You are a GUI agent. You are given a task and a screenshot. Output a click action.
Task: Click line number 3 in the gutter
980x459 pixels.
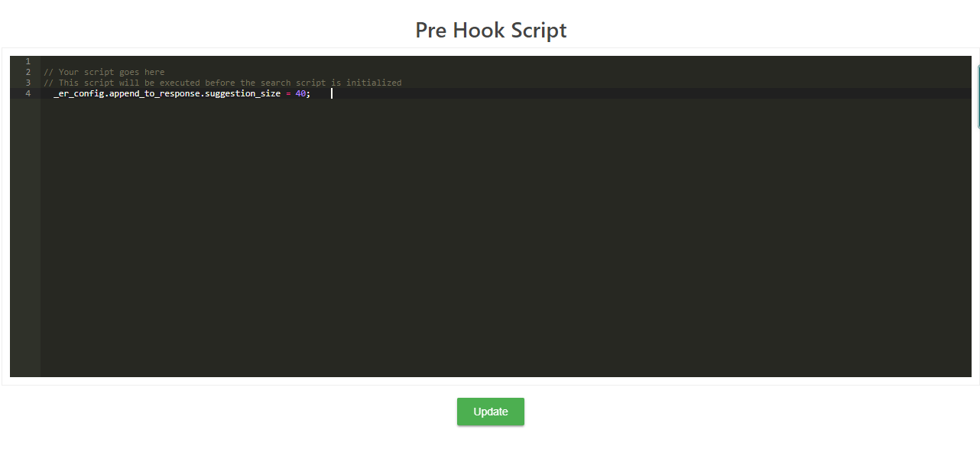(28, 83)
